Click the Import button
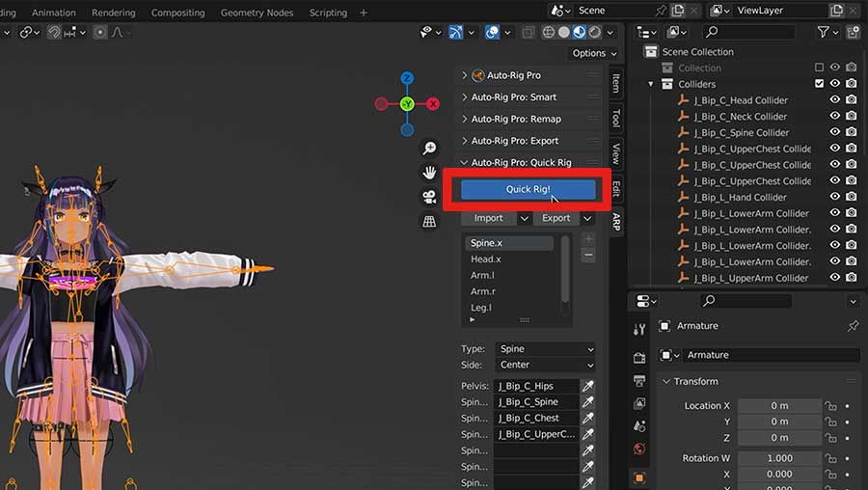Screen dimensions: 868x490 489,218
